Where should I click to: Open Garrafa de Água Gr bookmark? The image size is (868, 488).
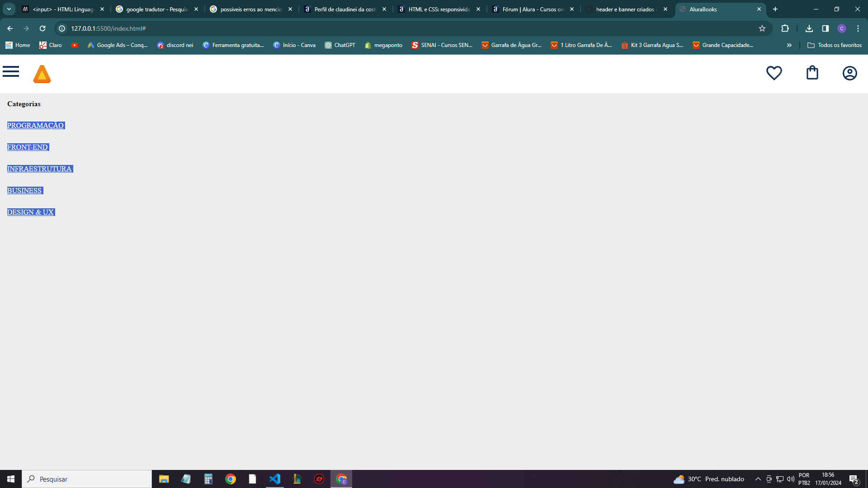point(512,45)
